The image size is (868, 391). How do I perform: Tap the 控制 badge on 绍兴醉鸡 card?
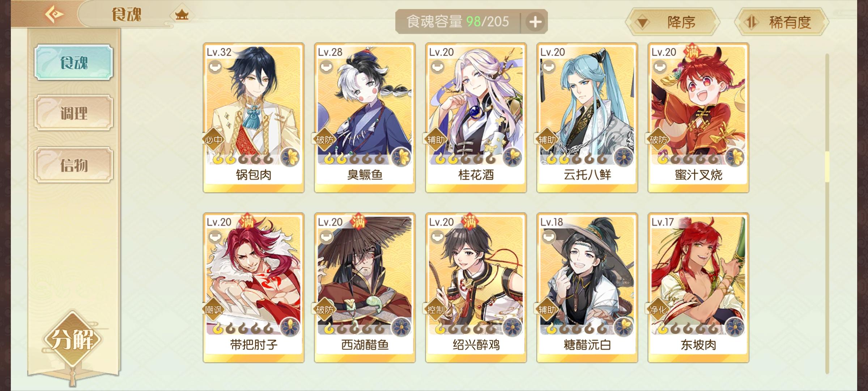click(x=436, y=310)
